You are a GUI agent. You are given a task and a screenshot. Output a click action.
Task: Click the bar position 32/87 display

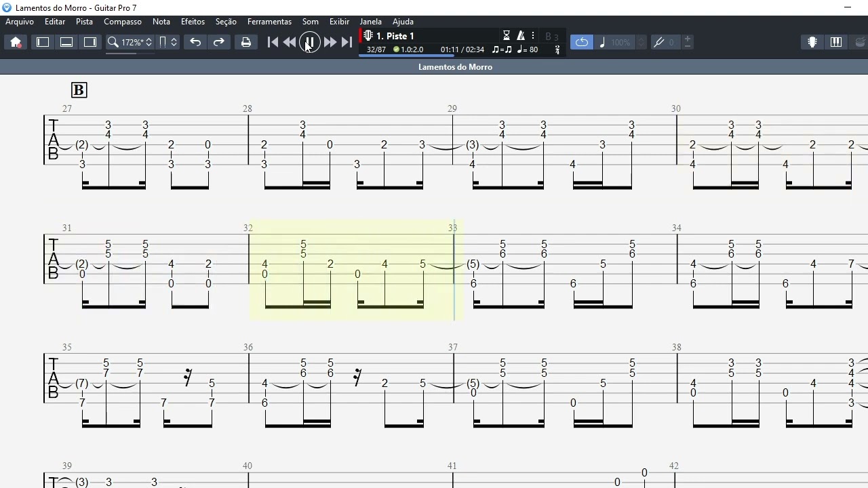coord(376,49)
